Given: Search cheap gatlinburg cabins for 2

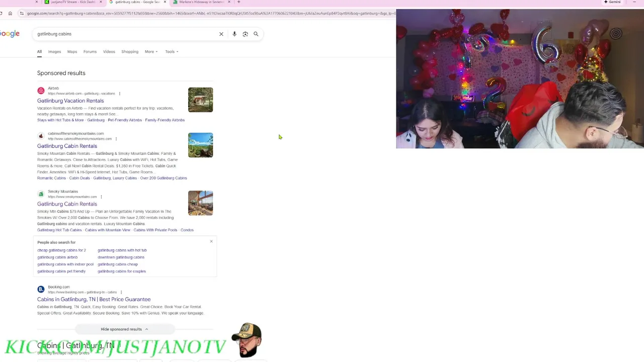Looking at the screenshot, I should (x=61, y=250).
